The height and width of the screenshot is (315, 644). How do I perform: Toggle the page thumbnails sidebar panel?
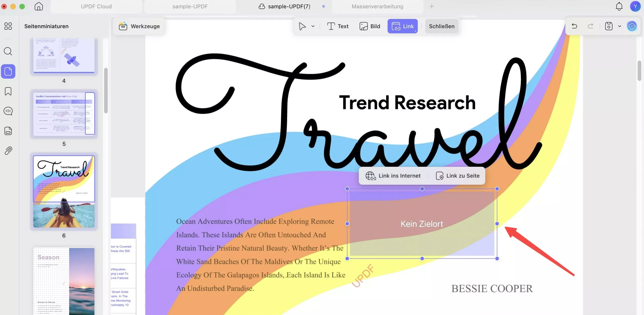[8, 71]
